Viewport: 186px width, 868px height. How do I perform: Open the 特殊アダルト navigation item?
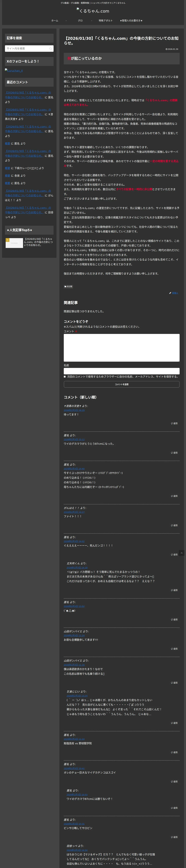(106, 21)
